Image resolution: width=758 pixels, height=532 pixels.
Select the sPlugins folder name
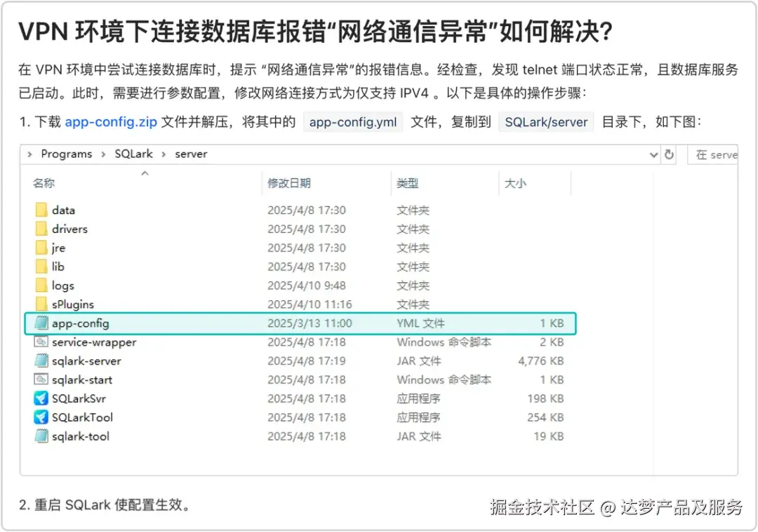click(x=72, y=305)
